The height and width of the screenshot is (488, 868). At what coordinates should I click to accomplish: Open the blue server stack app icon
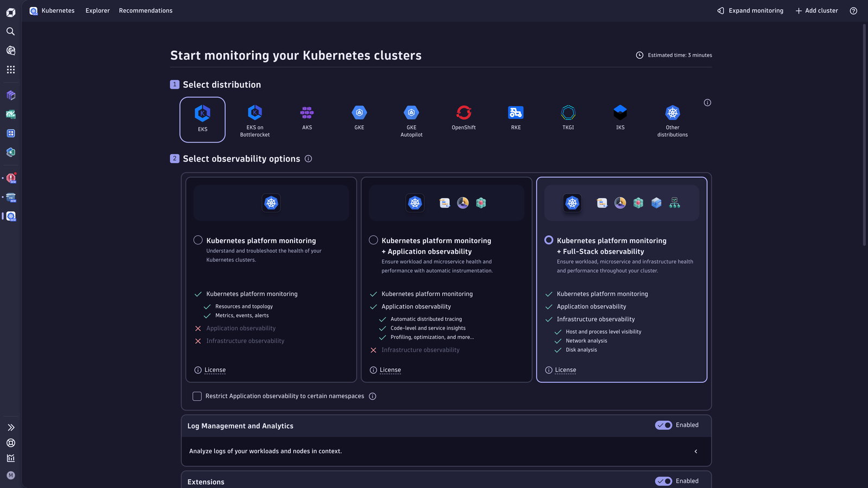11,197
